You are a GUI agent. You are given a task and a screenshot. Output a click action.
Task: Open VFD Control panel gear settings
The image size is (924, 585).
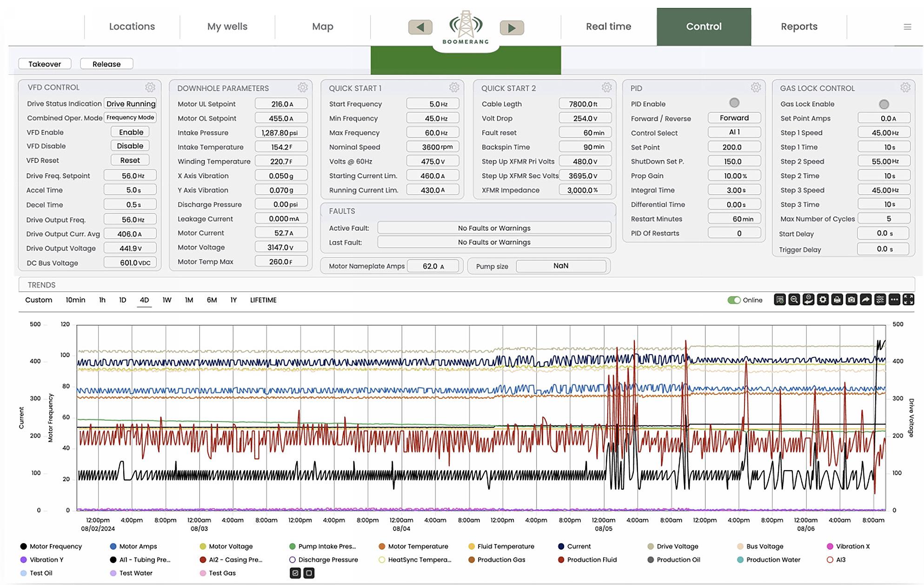click(150, 87)
